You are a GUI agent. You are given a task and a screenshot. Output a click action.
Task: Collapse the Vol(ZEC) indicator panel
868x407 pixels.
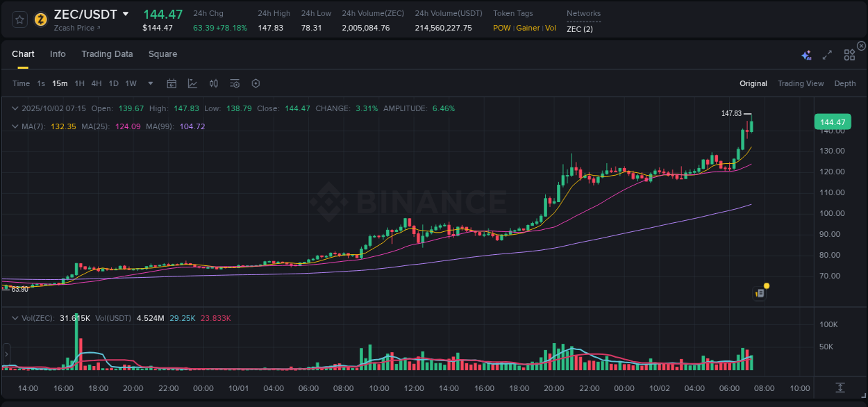point(15,317)
